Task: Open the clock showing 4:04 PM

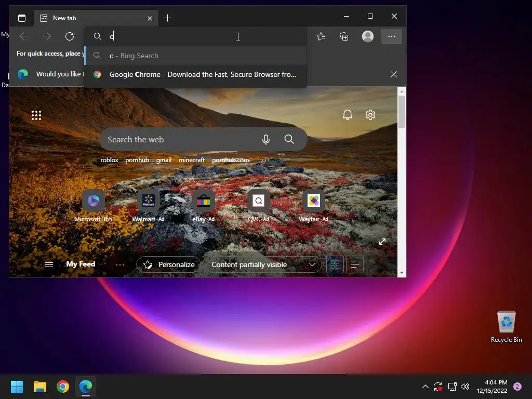Action: tap(492, 387)
